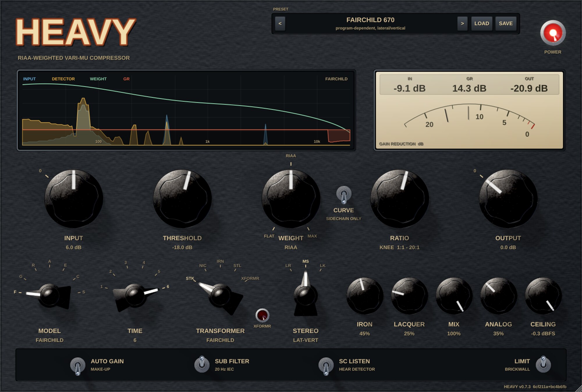Click the CEILING knob

[543, 296]
